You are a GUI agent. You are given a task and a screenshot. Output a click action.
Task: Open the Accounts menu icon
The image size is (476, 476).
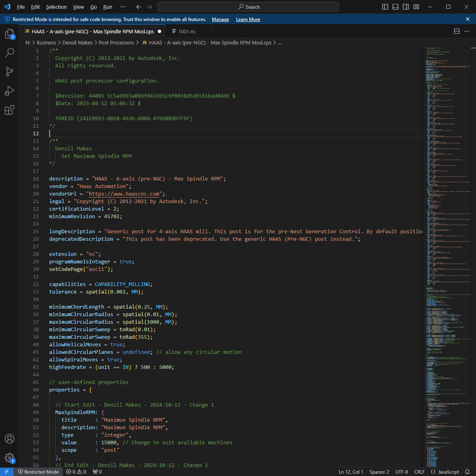tap(9, 439)
